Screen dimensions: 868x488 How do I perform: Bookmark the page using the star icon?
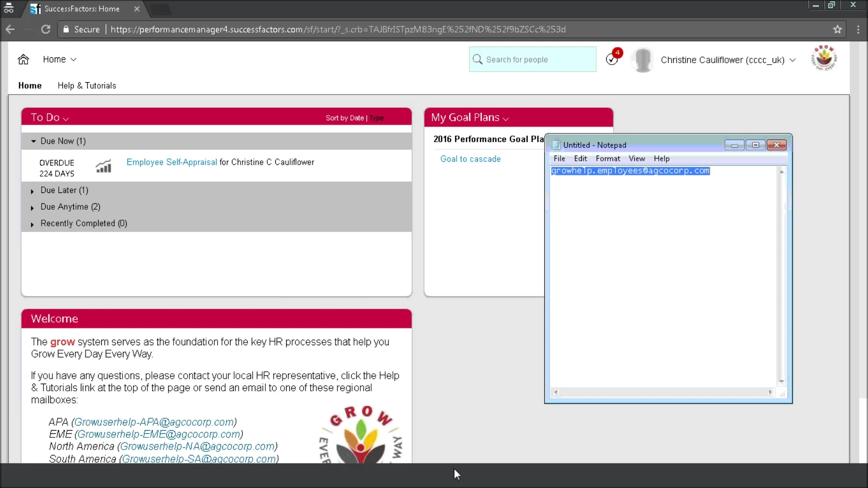click(x=837, y=29)
